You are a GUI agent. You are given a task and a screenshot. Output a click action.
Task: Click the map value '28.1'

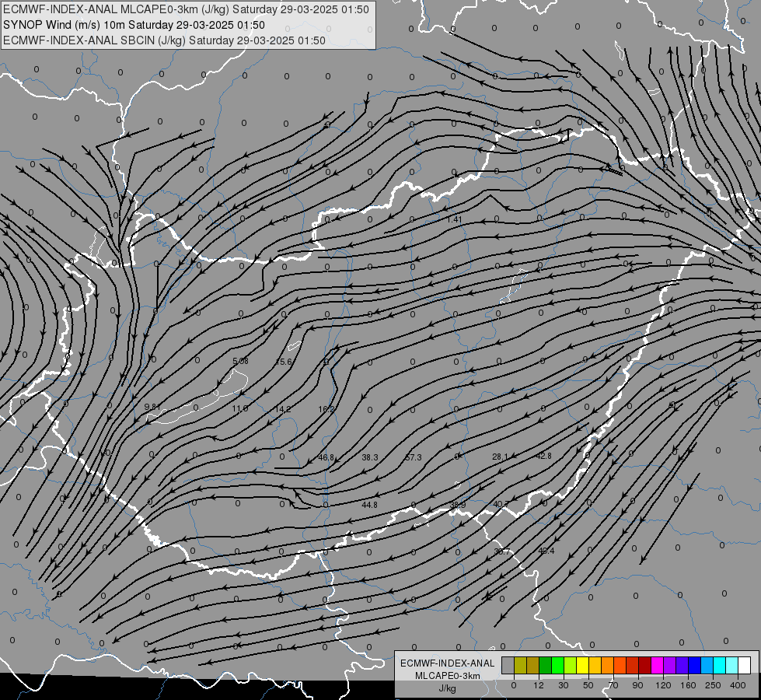pyautogui.click(x=500, y=457)
